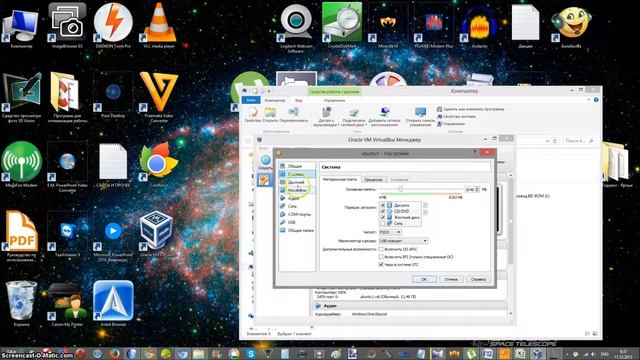Open the Network (Сеть) settings category
Viewport: 640px width, 360px height.
pyautogui.click(x=297, y=206)
